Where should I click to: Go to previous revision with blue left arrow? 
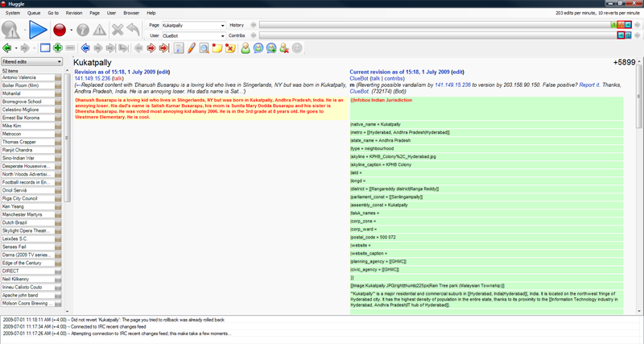click(x=85, y=48)
